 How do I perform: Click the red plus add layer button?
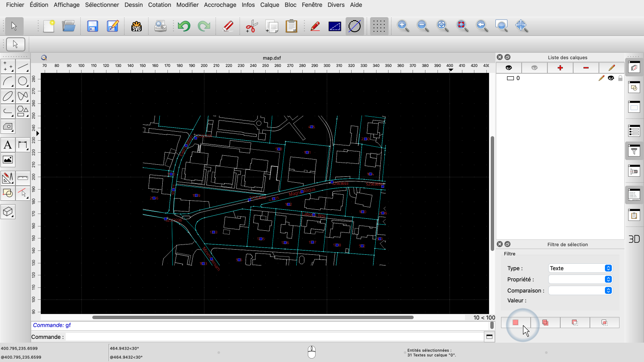coord(560,68)
